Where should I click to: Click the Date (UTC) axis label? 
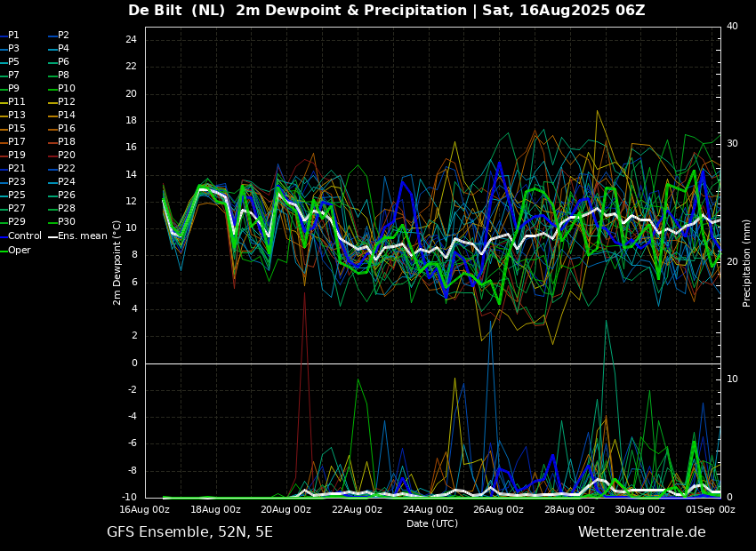click(x=432, y=524)
